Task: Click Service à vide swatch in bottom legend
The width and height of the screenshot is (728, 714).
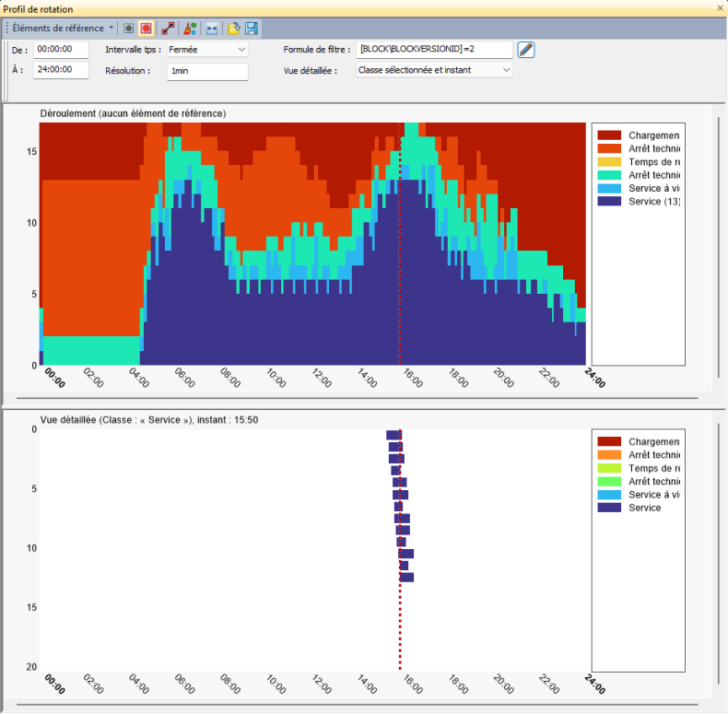Action: click(x=609, y=495)
